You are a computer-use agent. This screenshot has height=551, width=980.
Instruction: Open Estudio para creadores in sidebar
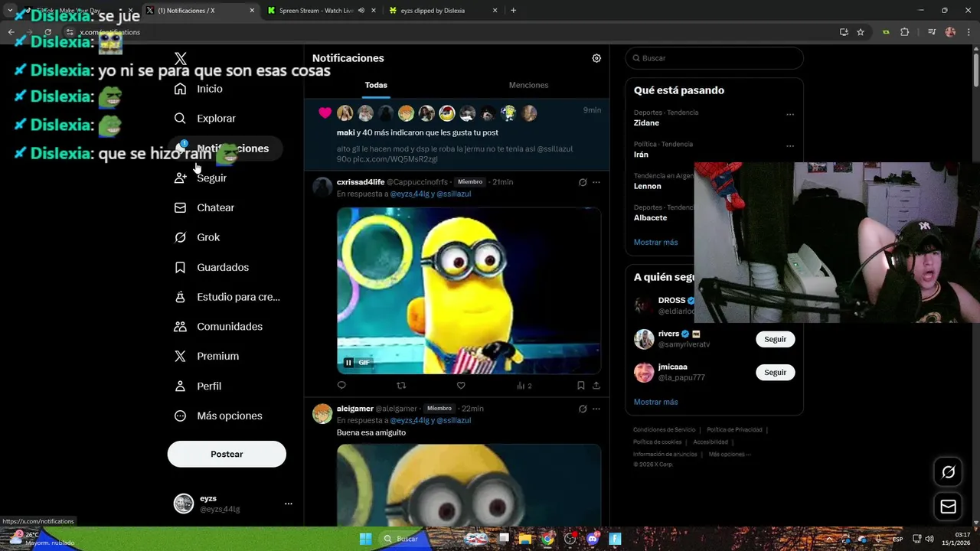[x=227, y=297]
